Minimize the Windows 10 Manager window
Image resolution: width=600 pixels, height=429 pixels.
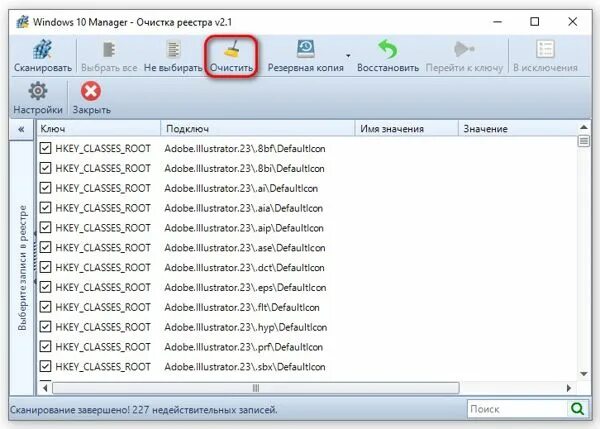click(497, 22)
